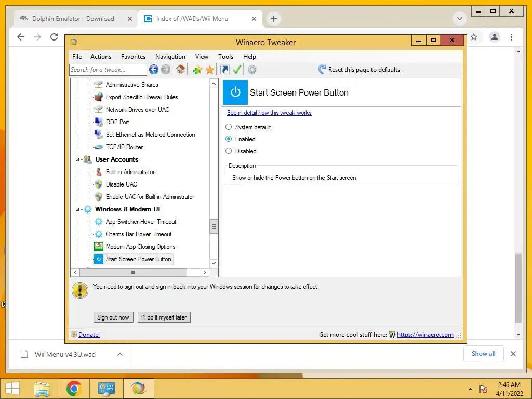532x399 pixels.
Task: Click the greyed Forward arrow in Winaero toolbar
Action: tap(166, 70)
